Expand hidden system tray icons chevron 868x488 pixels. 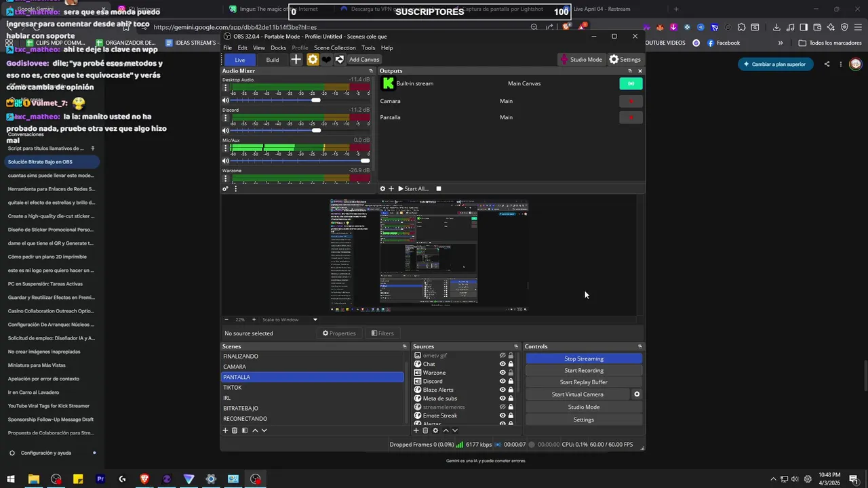pyautogui.click(x=774, y=479)
